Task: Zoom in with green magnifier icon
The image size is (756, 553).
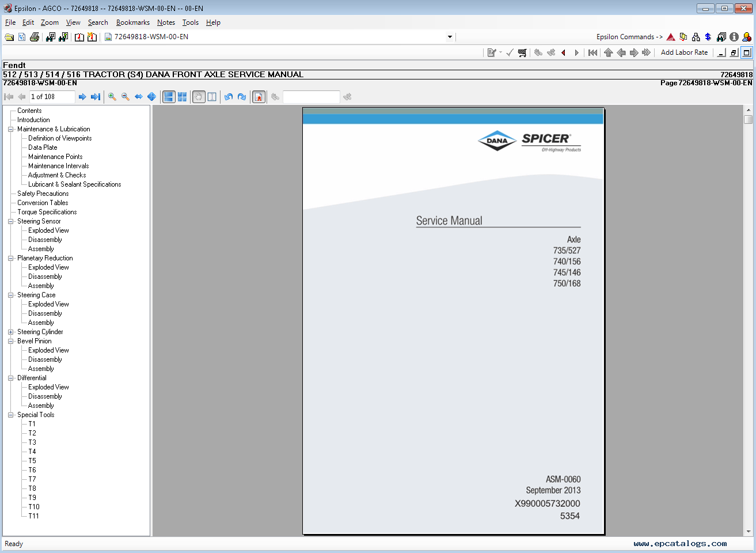Action: [112, 97]
